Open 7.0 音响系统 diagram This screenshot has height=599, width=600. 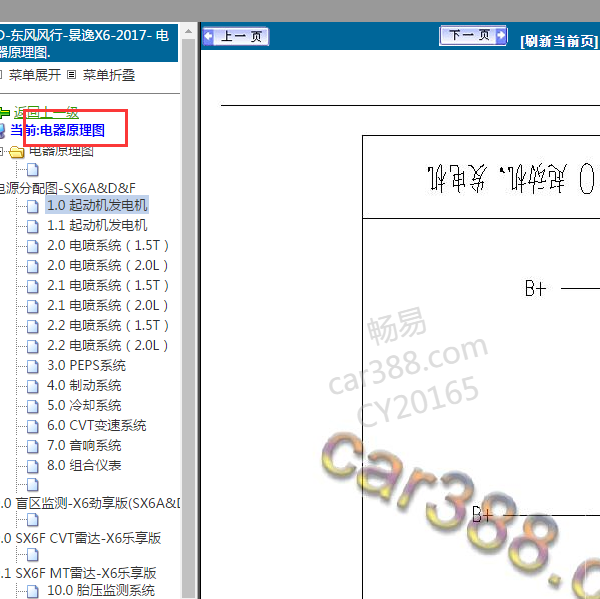click(x=84, y=445)
